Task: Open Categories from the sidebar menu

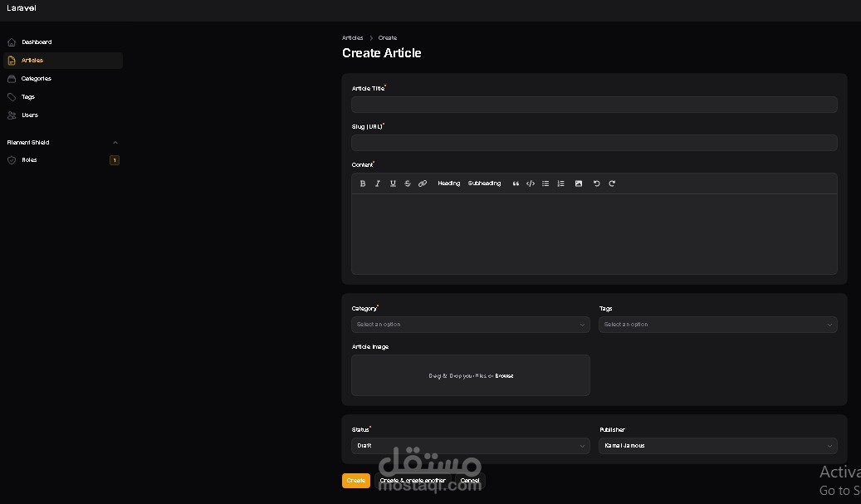Action: pyautogui.click(x=63, y=79)
